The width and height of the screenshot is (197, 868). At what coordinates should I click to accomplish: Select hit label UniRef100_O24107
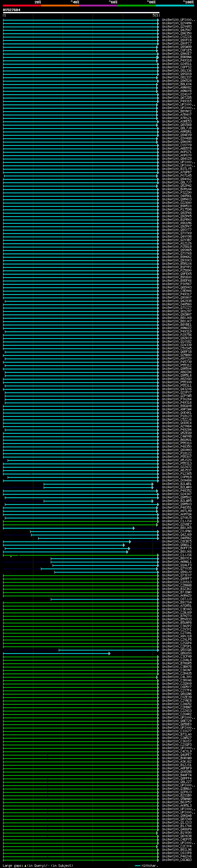pyautogui.click(x=176, y=94)
